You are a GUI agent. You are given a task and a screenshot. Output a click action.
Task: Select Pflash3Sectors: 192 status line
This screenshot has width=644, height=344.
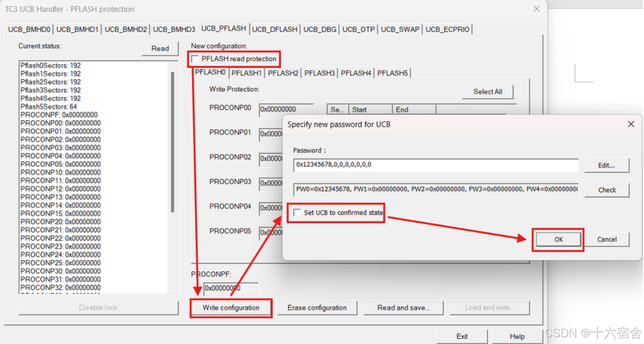point(50,90)
